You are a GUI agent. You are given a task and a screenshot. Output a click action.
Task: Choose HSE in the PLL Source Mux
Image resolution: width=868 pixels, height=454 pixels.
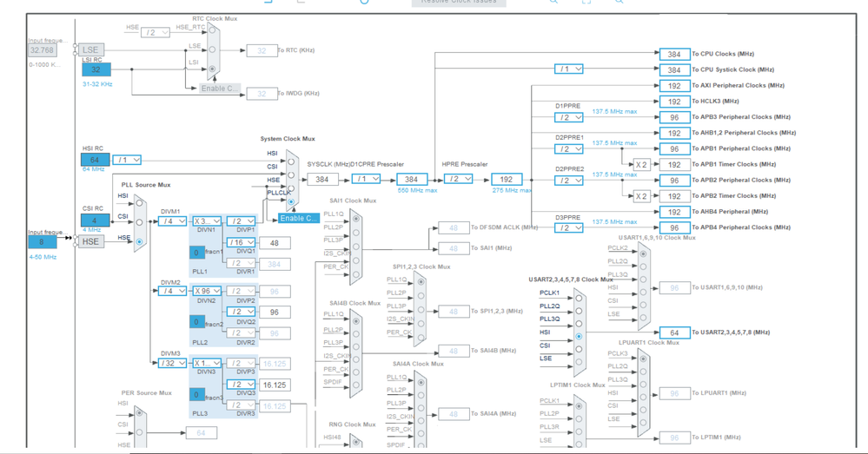(139, 242)
